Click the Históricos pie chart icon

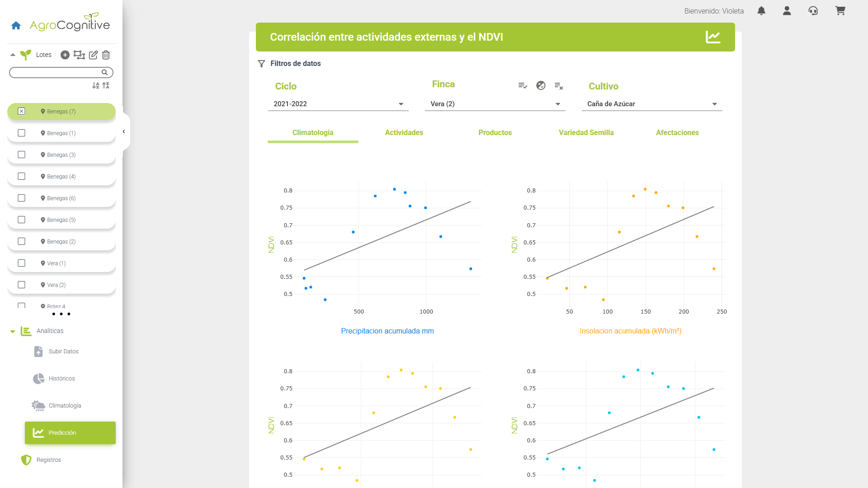tap(38, 379)
